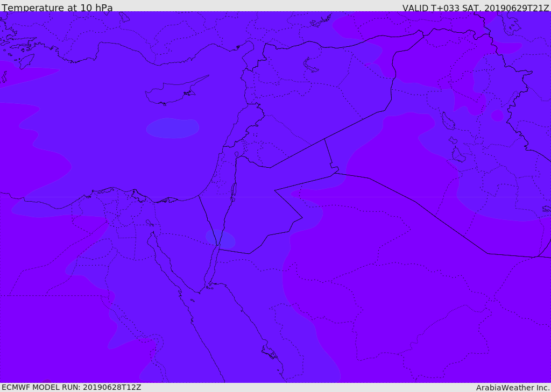The height and width of the screenshot is (392, 551).
Task: Pick the small light-blue patch near Aqaba
Action: tap(220, 239)
